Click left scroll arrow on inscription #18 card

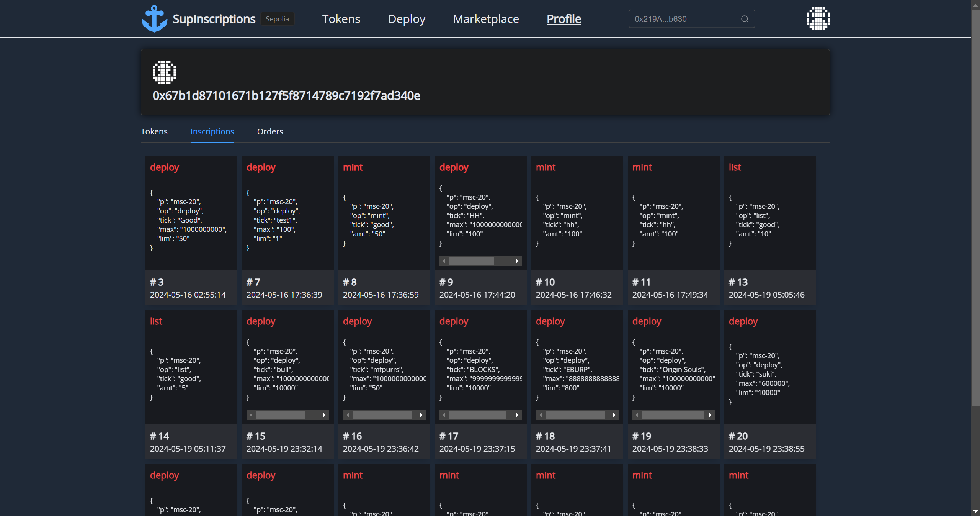[541, 415]
